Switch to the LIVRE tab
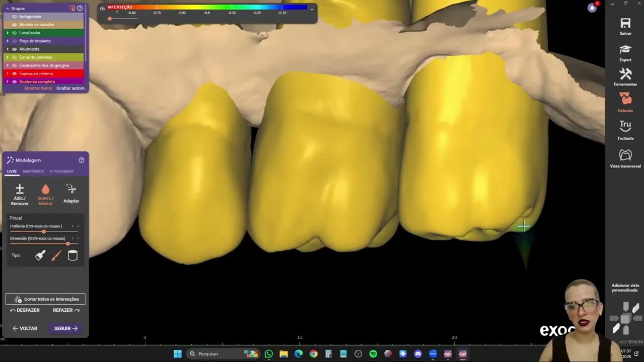This screenshot has height=362, width=644. tap(12, 171)
